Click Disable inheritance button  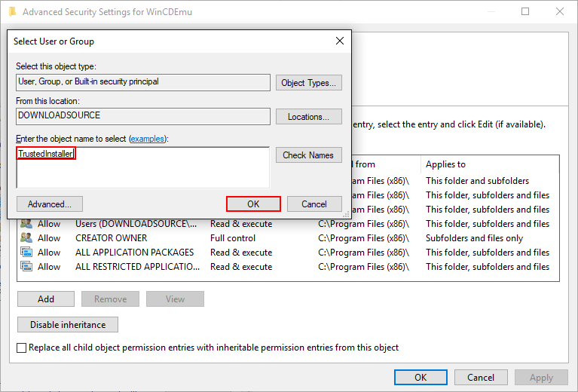[x=68, y=324]
